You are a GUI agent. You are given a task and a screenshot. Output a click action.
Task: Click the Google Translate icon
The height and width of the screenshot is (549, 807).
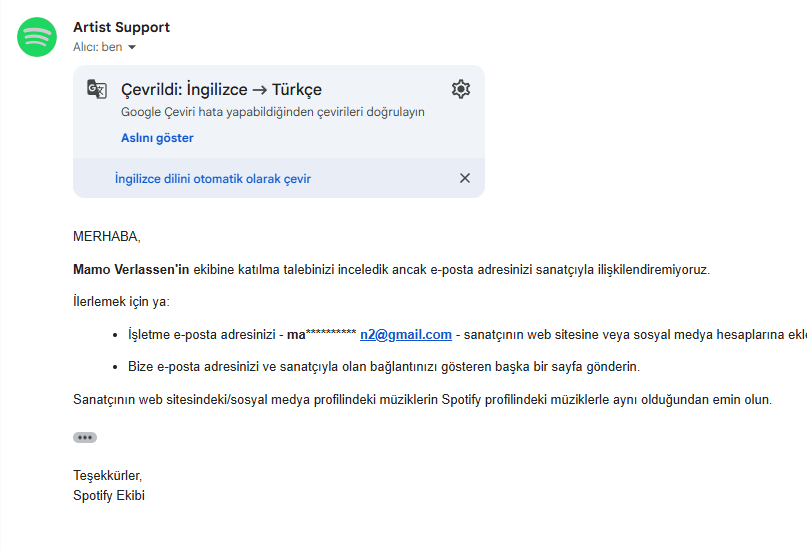point(97,89)
